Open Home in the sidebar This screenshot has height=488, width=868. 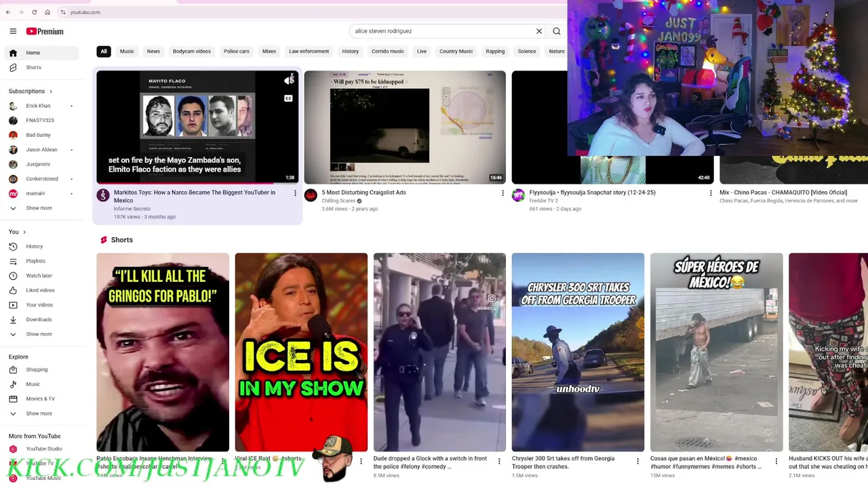[x=43, y=53]
